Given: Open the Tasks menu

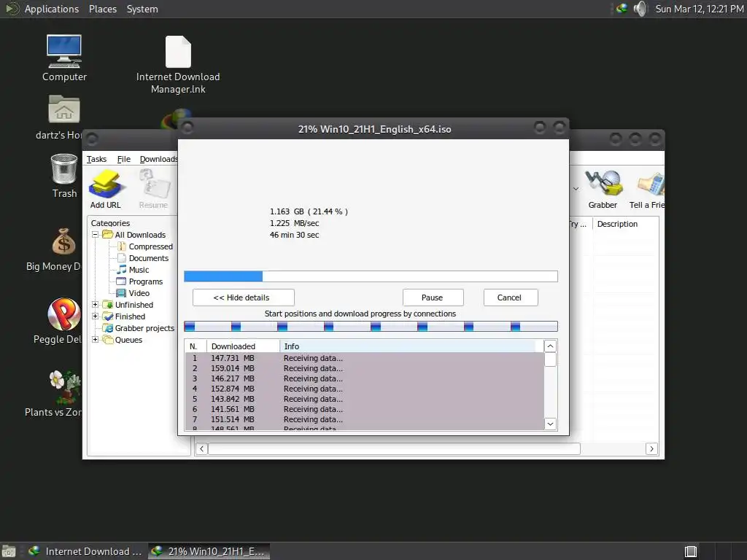Looking at the screenshot, I should pyautogui.click(x=96, y=159).
